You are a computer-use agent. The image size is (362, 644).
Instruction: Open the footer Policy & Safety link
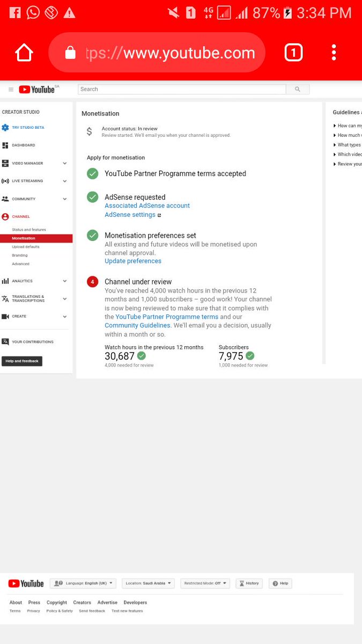60,611
